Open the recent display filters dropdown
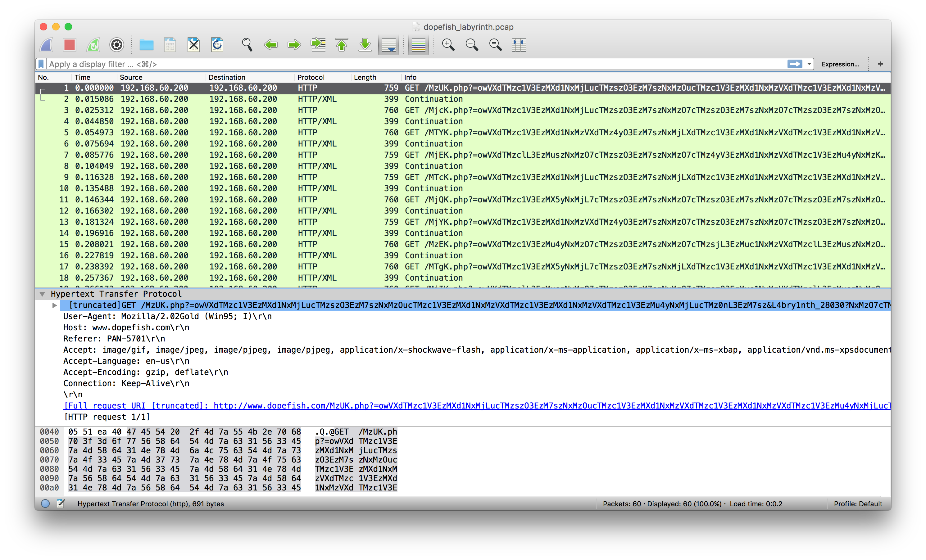This screenshot has width=926, height=560. click(809, 64)
